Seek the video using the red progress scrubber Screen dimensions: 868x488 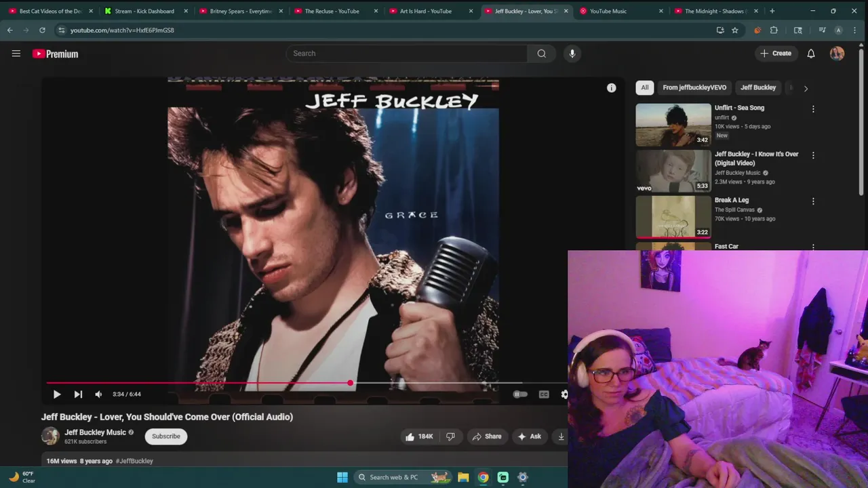350,383
